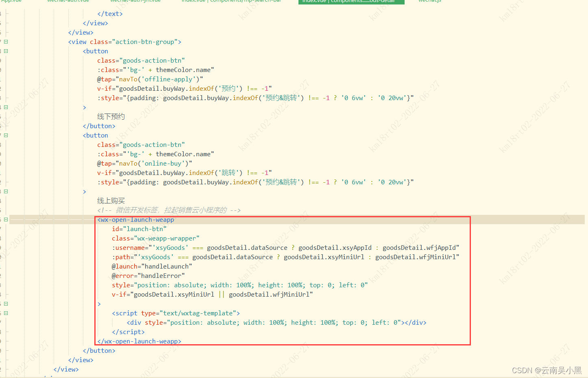588x378 pixels.
Task: Collapse the wx-open-launch-weapp opening tag fold marker
Action: click(6, 219)
